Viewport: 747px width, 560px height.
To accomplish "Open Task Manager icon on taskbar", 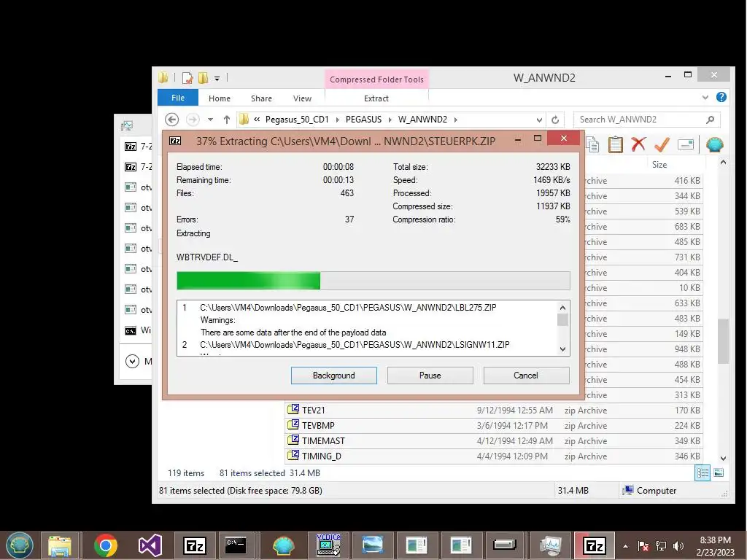I will point(550,545).
